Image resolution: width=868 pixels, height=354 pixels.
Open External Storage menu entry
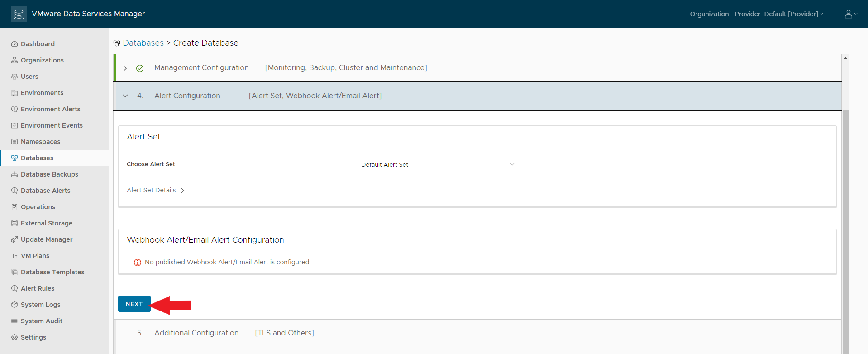click(47, 223)
